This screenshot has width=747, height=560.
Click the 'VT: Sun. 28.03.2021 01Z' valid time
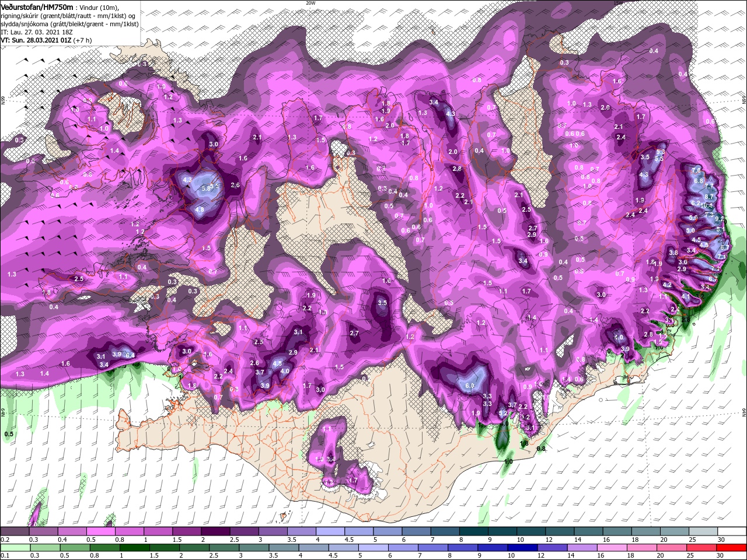tap(36, 41)
